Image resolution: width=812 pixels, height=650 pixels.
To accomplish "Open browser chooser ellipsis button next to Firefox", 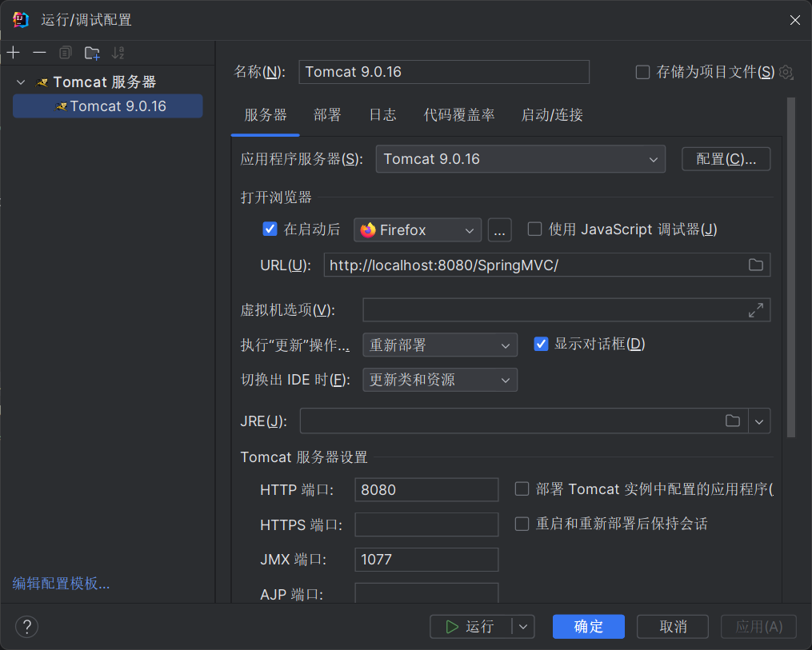I will coord(499,229).
